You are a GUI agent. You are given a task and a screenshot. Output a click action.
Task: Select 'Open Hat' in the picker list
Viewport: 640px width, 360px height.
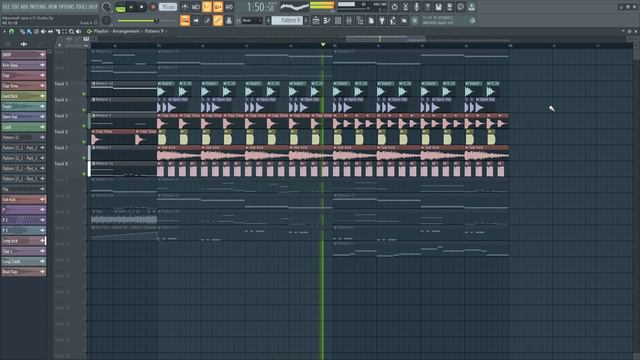pyautogui.click(x=24, y=117)
